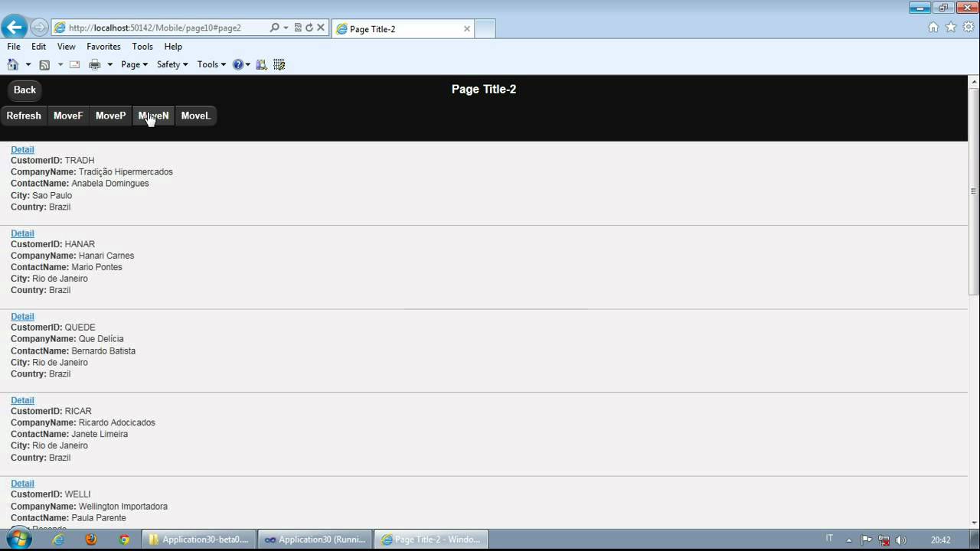Screen dimensions: 980x551
Task: Click the network tray icon
Action: point(884,540)
